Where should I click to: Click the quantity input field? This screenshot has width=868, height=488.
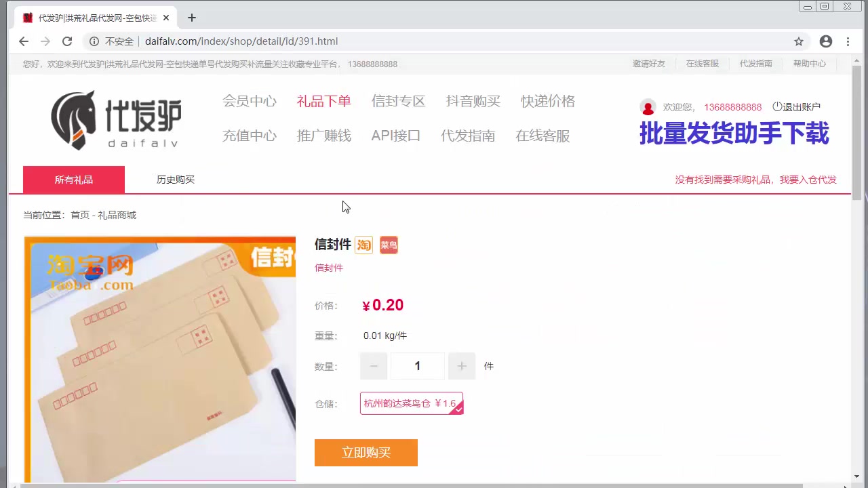tap(418, 366)
